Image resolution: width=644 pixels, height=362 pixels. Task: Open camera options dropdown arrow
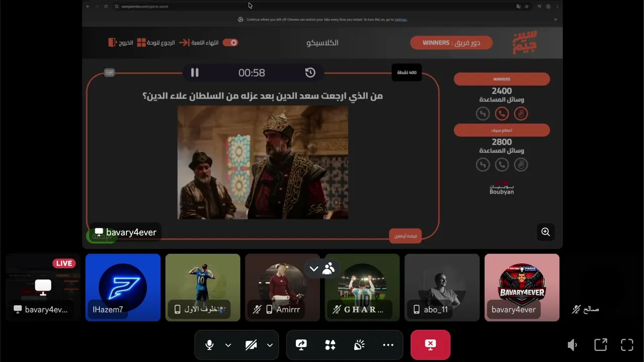tap(270, 345)
